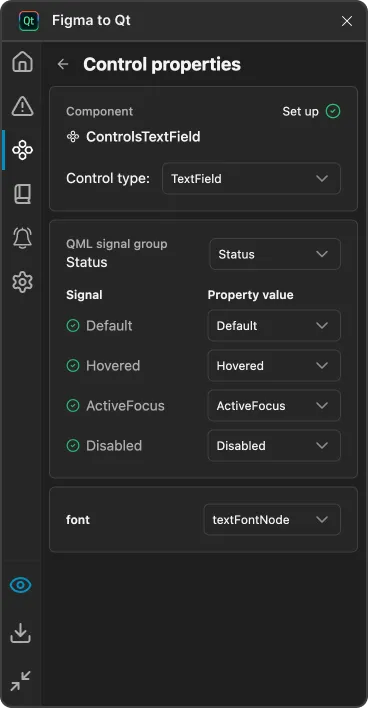Open the font textFontNode dropdown
Image resolution: width=368 pixels, height=708 pixels.
click(272, 520)
